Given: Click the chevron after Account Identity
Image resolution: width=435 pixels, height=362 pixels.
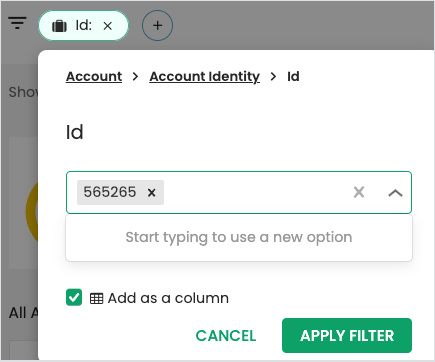Looking at the screenshot, I should (x=273, y=77).
